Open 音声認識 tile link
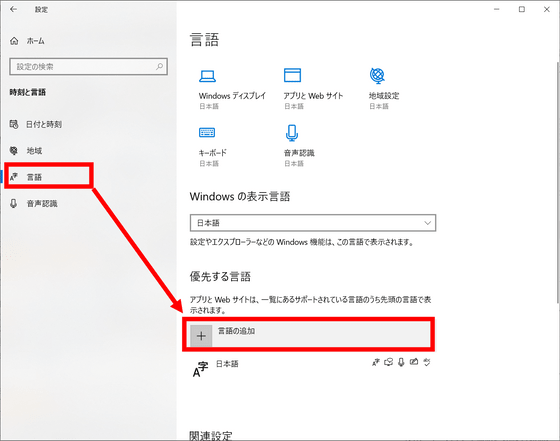Viewport: 560px width, 441px height. coord(299,153)
